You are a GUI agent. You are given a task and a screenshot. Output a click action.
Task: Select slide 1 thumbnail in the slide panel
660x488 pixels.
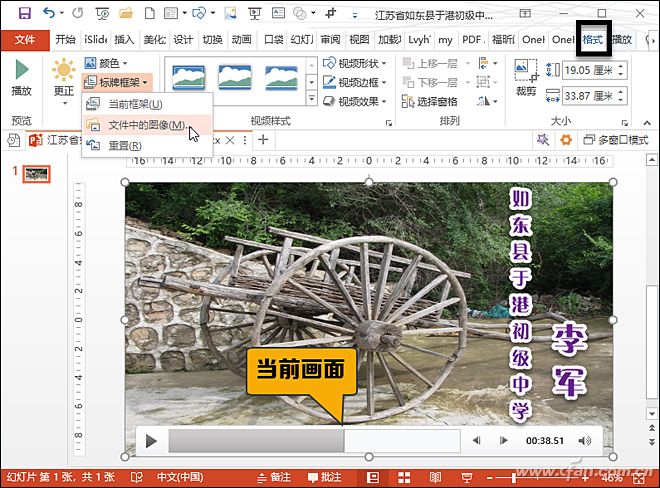point(37,174)
